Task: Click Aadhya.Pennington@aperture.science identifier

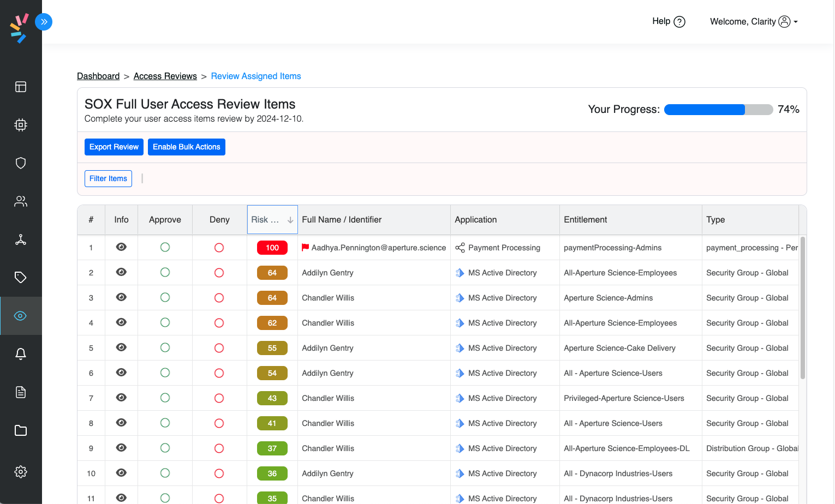Action: pyautogui.click(x=379, y=248)
